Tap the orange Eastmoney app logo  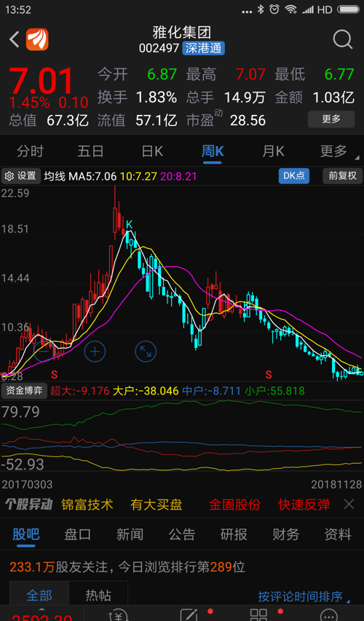tap(37, 39)
